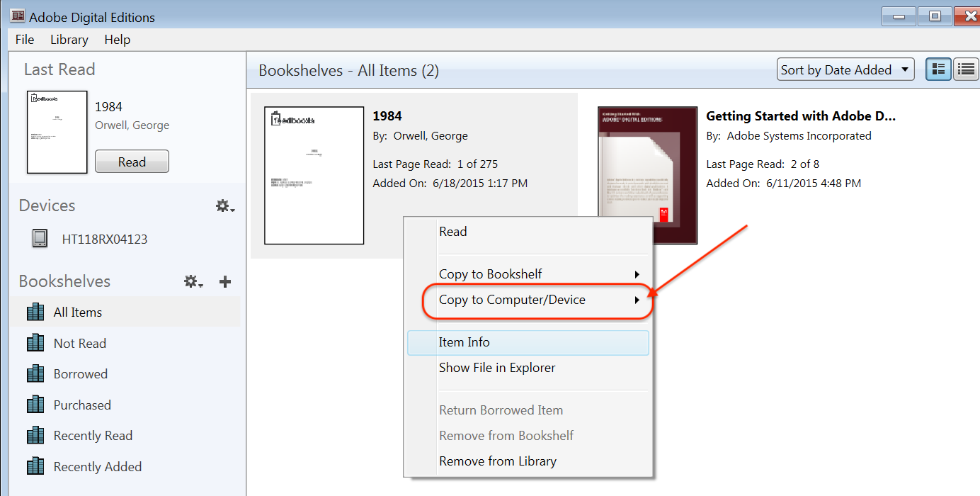
Task: Select Remove from Library
Action: coord(528,461)
